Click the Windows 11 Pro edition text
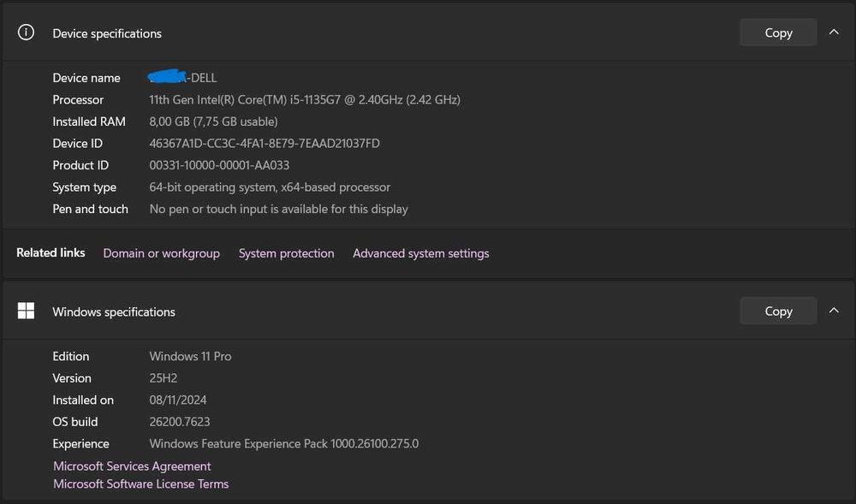 click(190, 356)
